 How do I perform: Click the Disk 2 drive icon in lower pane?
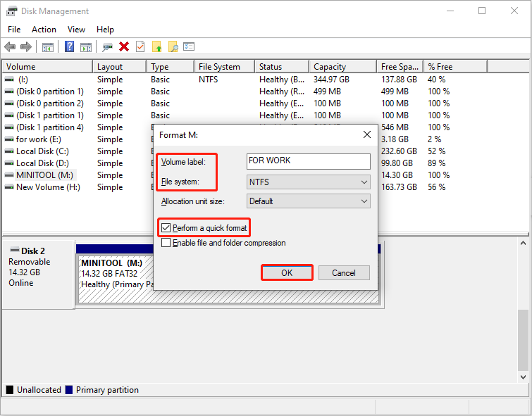[x=15, y=250]
